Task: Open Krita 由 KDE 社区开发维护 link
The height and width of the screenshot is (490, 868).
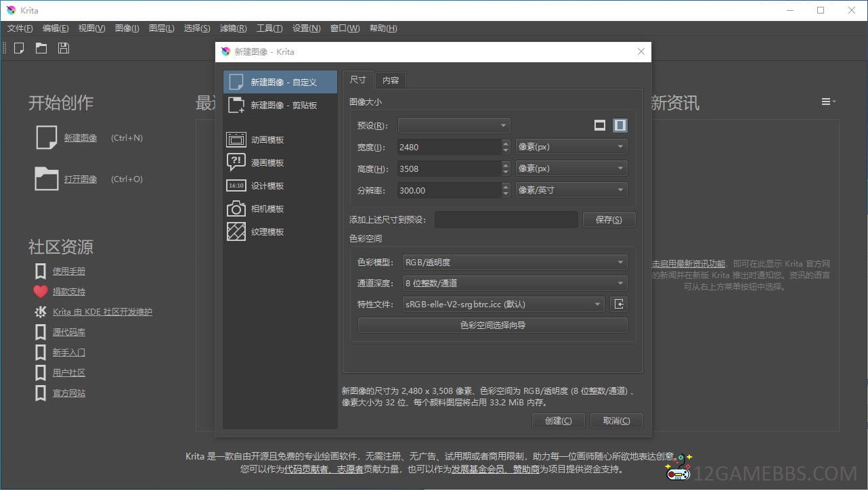Action: click(x=102, y=312)
